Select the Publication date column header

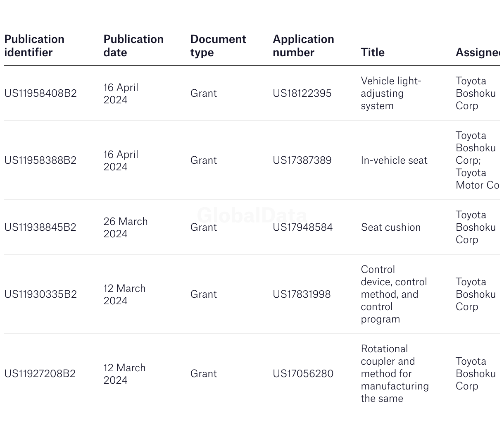click(x=133, y=45)
